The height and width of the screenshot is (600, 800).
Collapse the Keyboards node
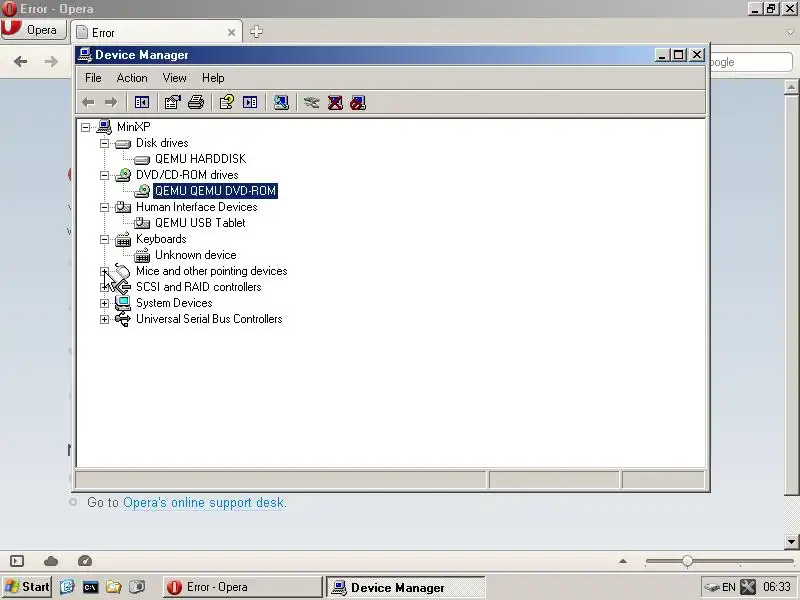(105, 239)
